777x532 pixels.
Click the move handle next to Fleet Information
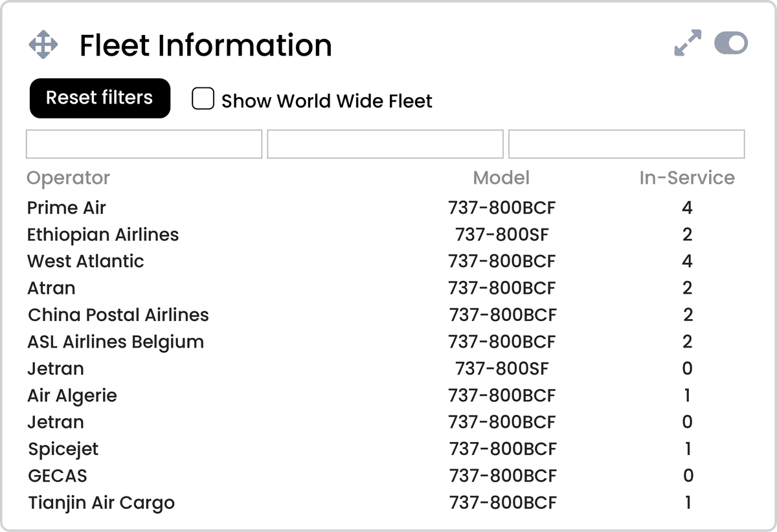tap(43, 44)
